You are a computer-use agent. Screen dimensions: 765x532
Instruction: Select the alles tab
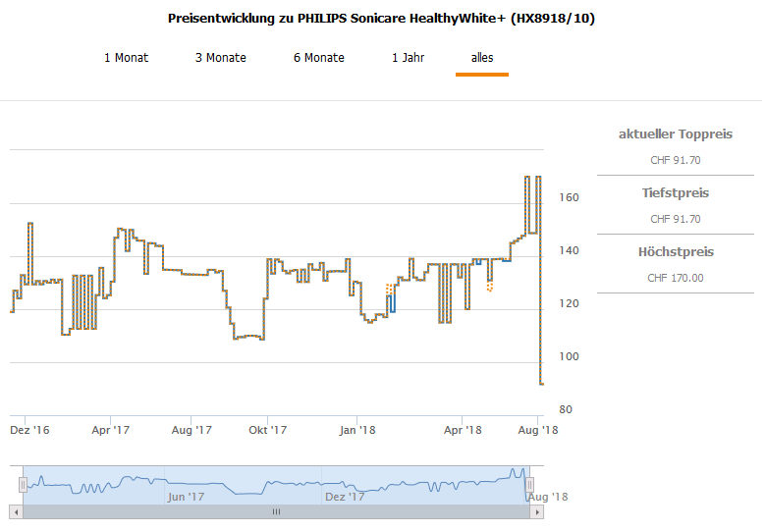[x=482, y=58]
